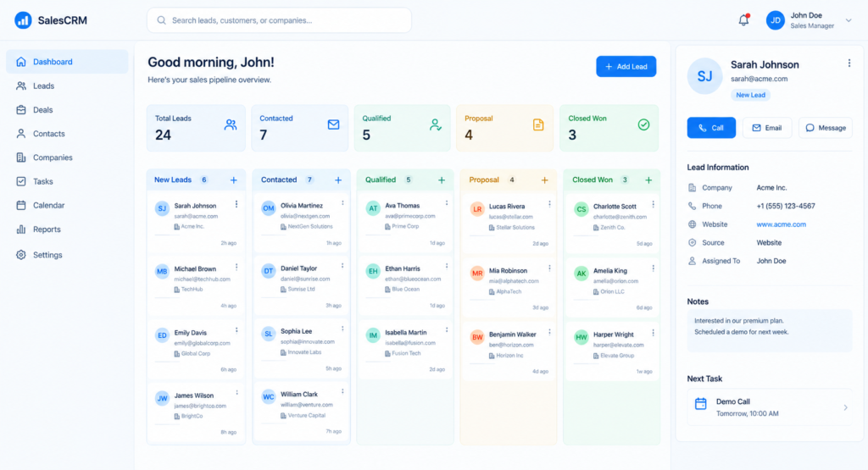
Task: Click the Closed Won checkmark icon on stat card
Action: pyautogui.click(x=643, y=125)
